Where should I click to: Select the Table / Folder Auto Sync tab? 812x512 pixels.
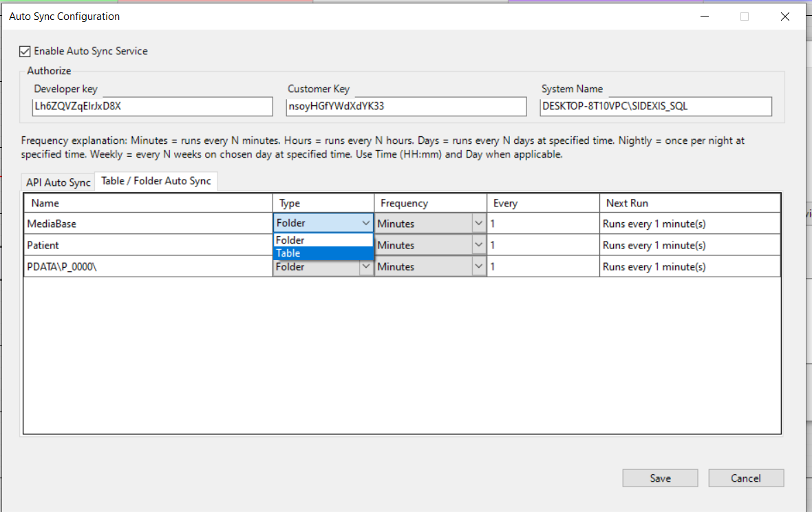coord(156,181)
